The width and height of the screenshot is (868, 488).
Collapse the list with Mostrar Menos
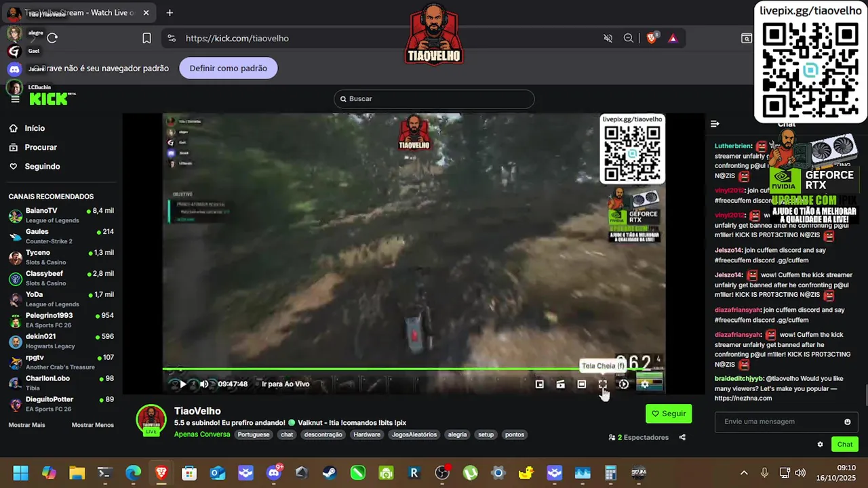pyautogui.click(x=93, y=425)
